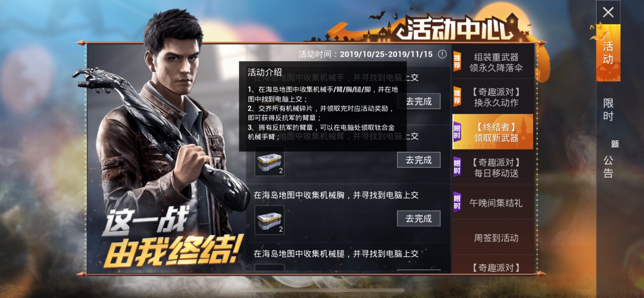Select 【终结者】领取新武器 activity
This screenshot has width=644, height=298.
(493, 132)
